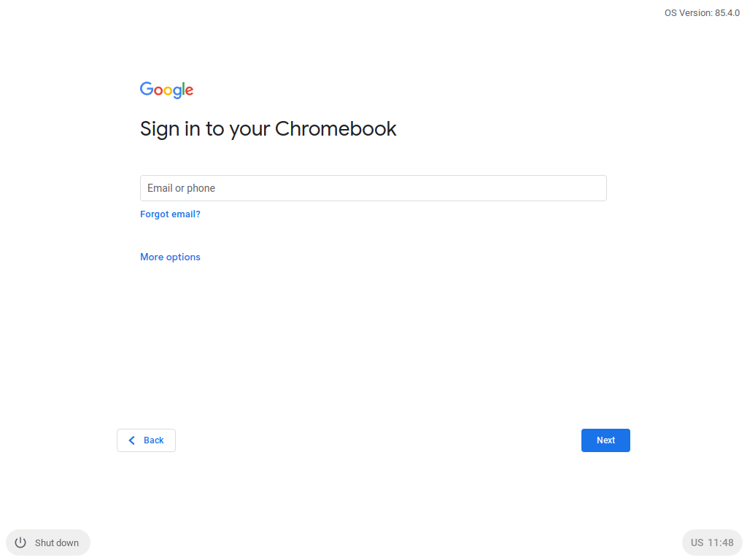Click the Sign in to your Chromebook heading
Viewport: 747px width, 560px height.
[268, 129]
